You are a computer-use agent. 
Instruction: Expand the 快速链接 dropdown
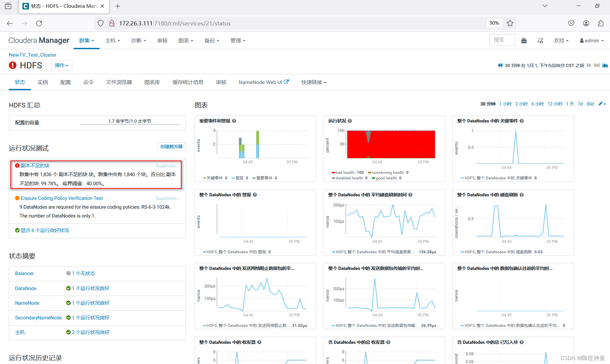click(x=314, y=82)
